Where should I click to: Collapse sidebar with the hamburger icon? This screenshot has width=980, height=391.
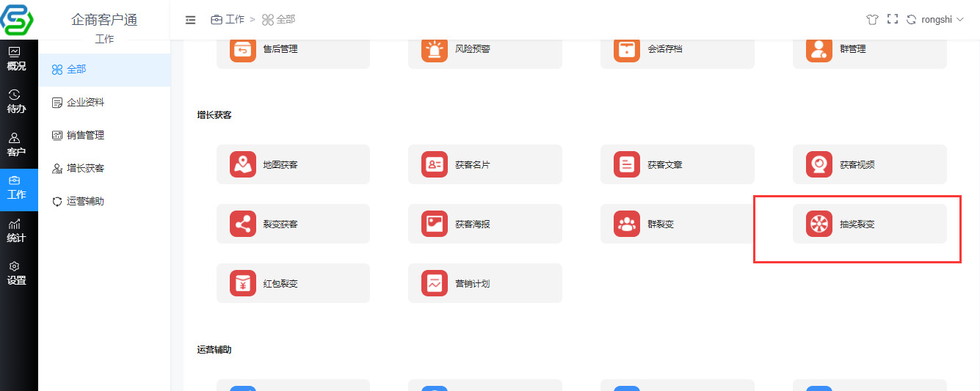(191, 20)
